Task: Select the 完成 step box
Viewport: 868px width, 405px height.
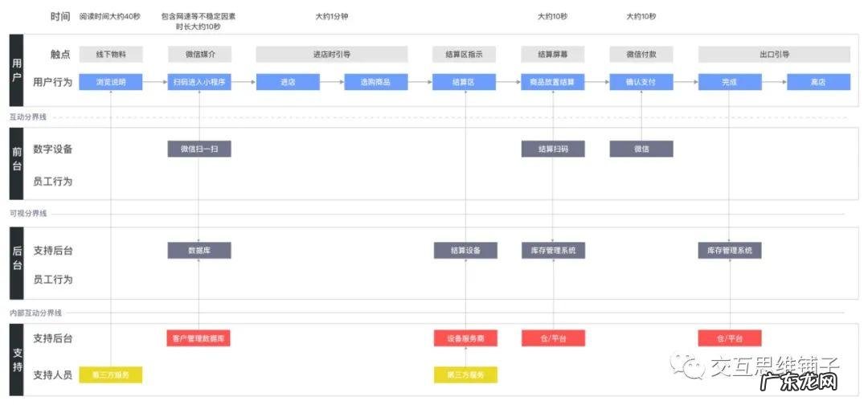Action: coord(730,82)
